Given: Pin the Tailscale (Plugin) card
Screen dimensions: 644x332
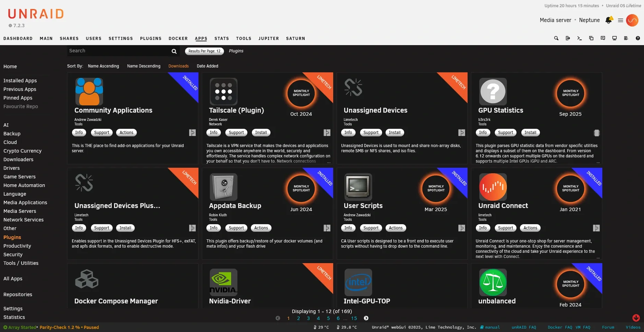Looking at the screenshot, I should click(x=327, y=133).
